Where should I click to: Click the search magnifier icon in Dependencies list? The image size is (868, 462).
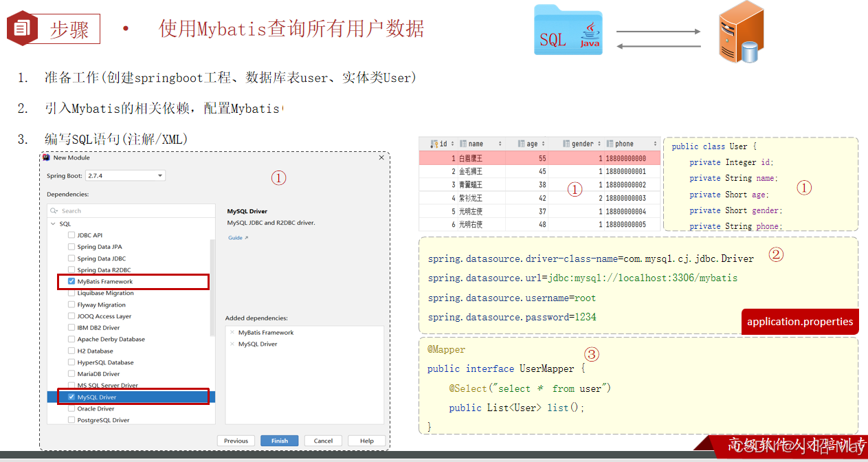point(54,211)
